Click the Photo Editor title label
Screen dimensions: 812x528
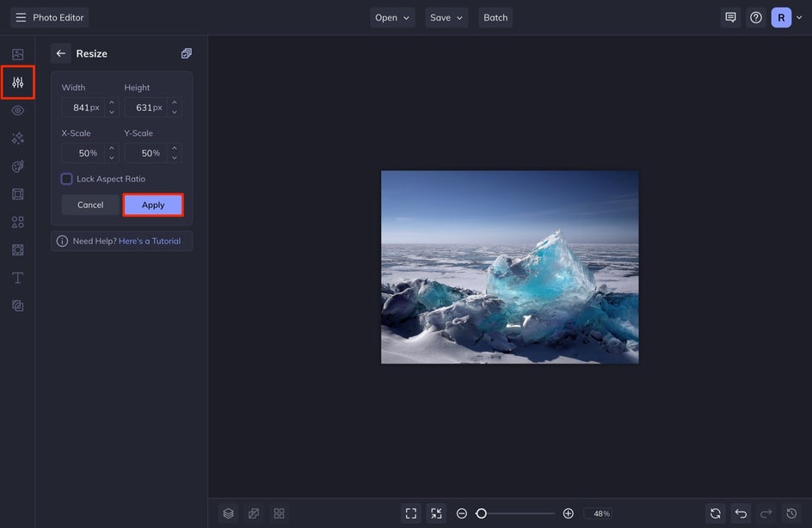pyautogui.click(x=58, y=17)
